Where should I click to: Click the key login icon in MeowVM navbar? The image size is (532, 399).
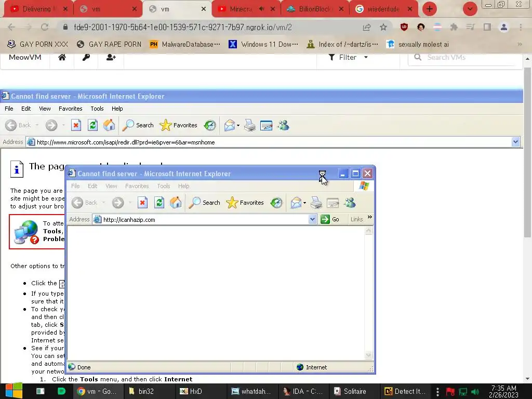coord(86,57)
